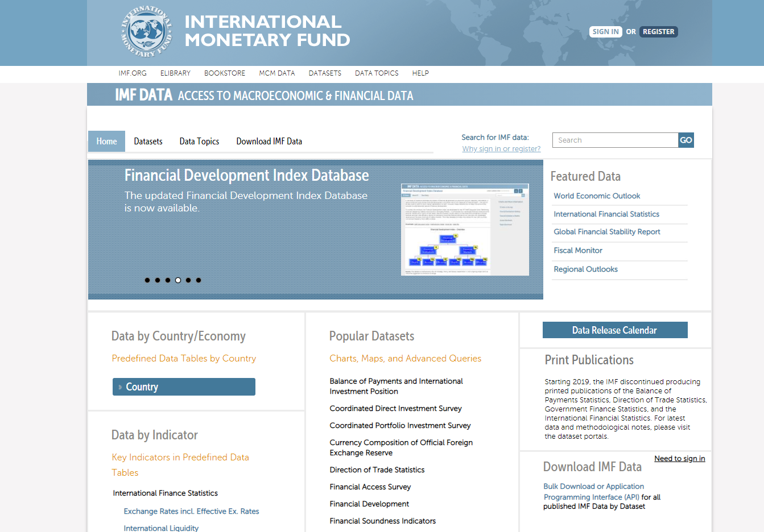Select the fifth carousel slide dot
Viewport: 764px width, 532px height.
[x=188, y=280]
